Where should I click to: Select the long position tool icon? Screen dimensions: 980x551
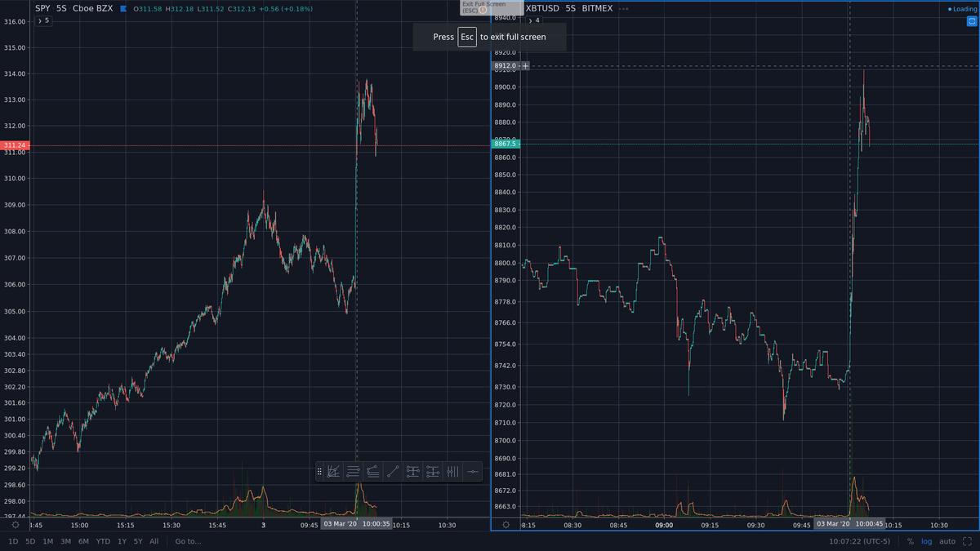point(412,471)
